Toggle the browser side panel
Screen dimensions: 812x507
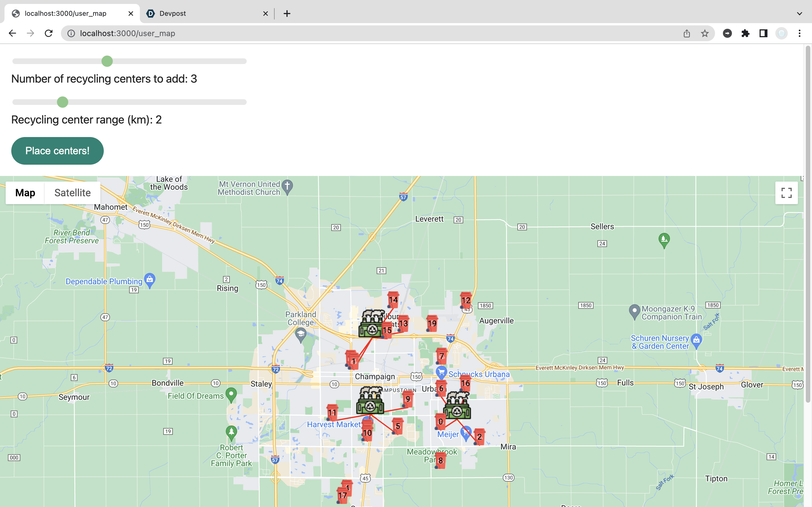point(764,33)
